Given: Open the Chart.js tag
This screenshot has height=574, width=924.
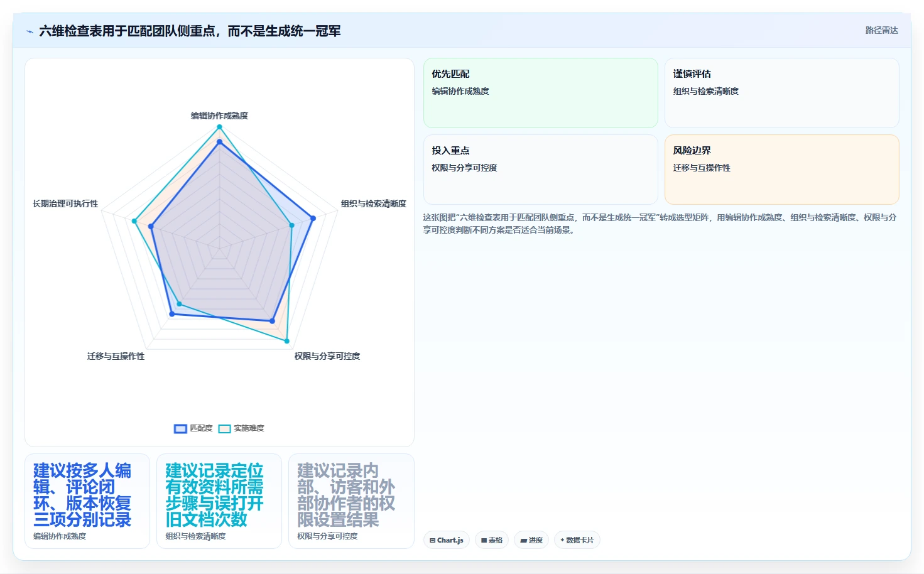Looking at the screenshot, I should pyautogui.click(x=447, y=540).
